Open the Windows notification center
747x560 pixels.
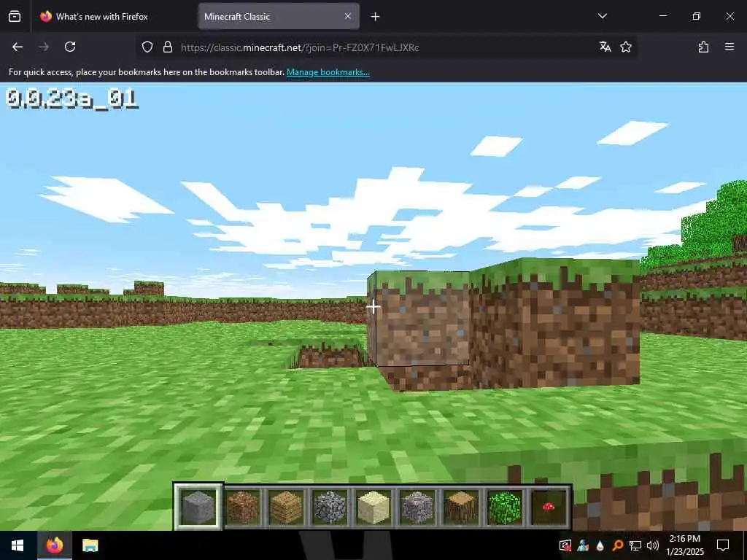coord(723,545)
